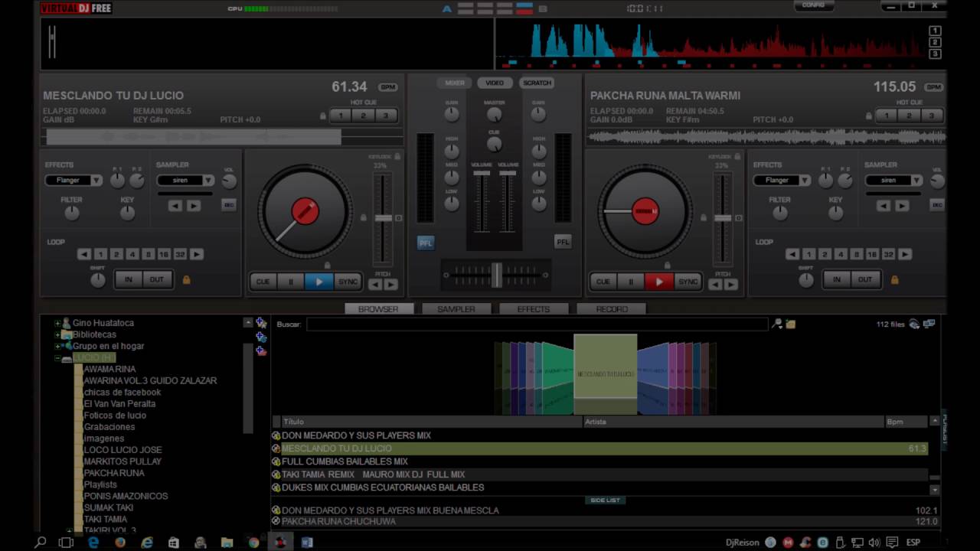The width and height of the screenshot is (980, 551).
Task: Open the right deck Flanger effect dropdown
Action: (782, 181)
